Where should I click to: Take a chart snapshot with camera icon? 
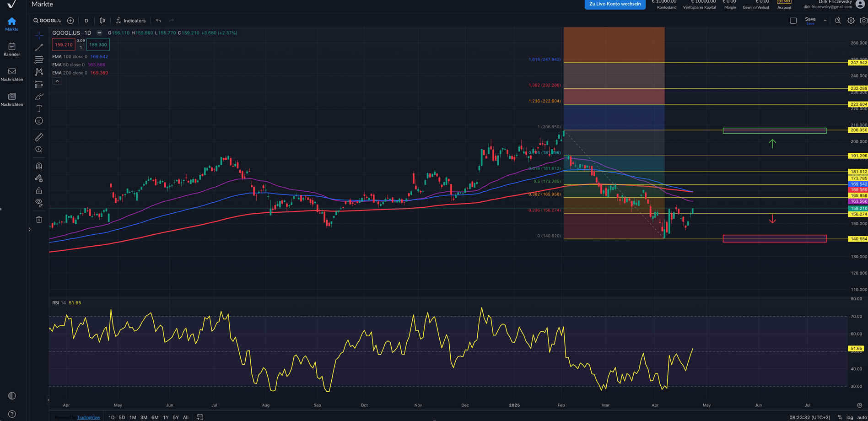click(863, 21)
